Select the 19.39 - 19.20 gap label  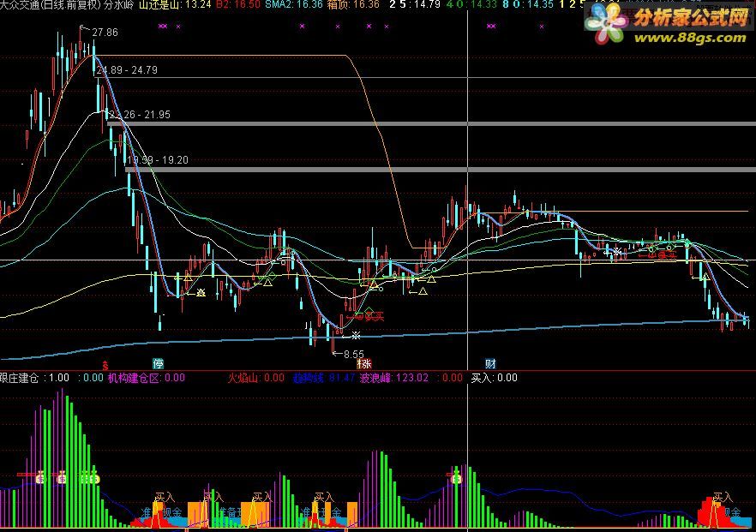tap(158, 160)
